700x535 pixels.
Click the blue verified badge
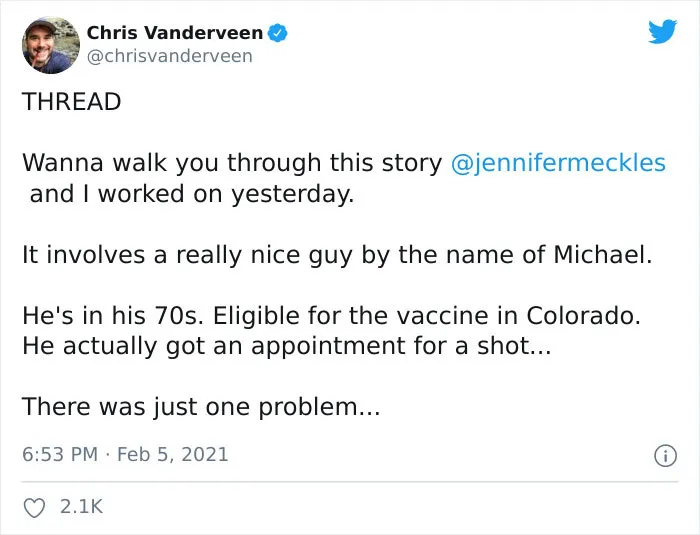point(277,33)
